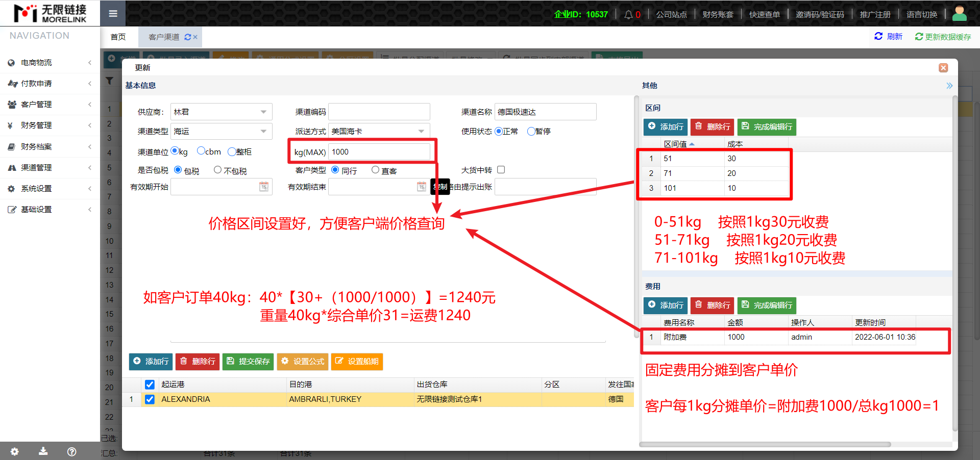980x460 pixels.
Task: Click 添加行 above the port table
Action: (x=151, y=362)
